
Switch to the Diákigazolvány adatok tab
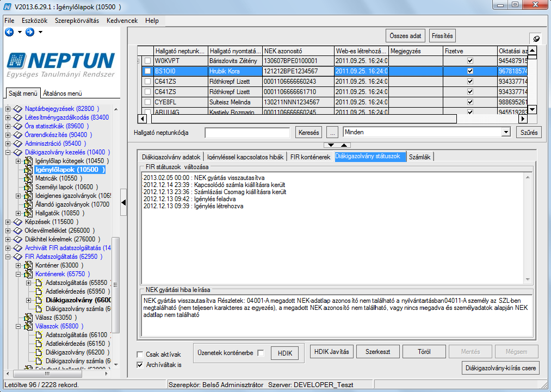pos(171,157)
